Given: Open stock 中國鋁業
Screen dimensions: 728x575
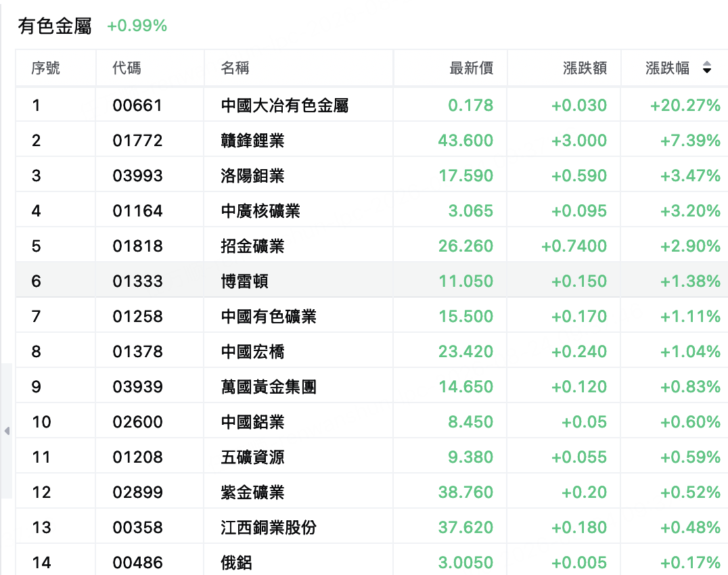Looking at the screenshot, I should coord(252,422).
